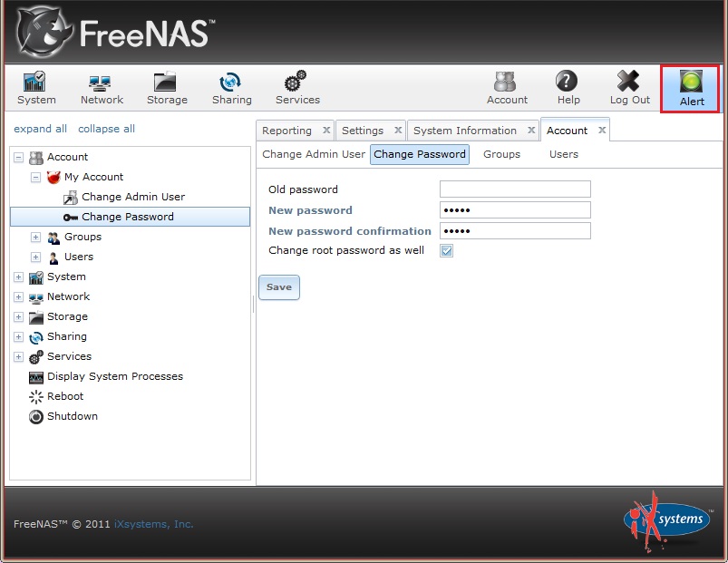728x563 pixels.
Task: Open the Users subtab
Action: [x=564, y=154]
